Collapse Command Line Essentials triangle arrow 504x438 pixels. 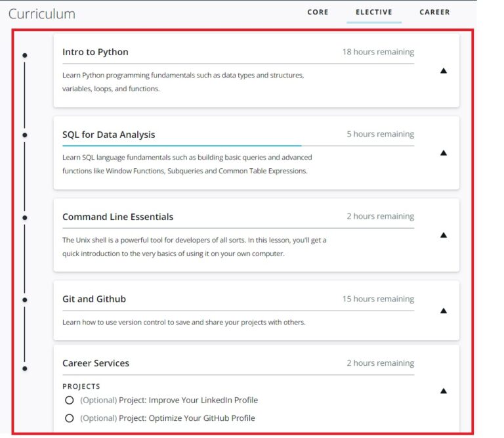(443, 235)
